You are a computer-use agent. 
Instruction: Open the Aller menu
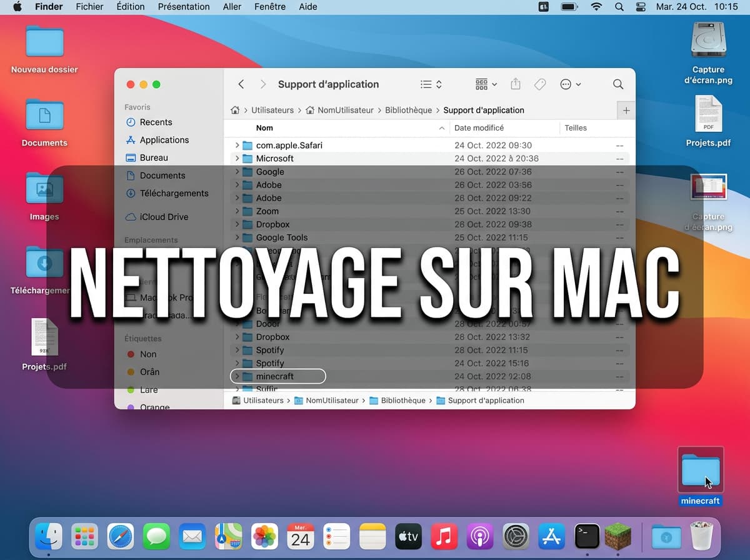[232, 7]
